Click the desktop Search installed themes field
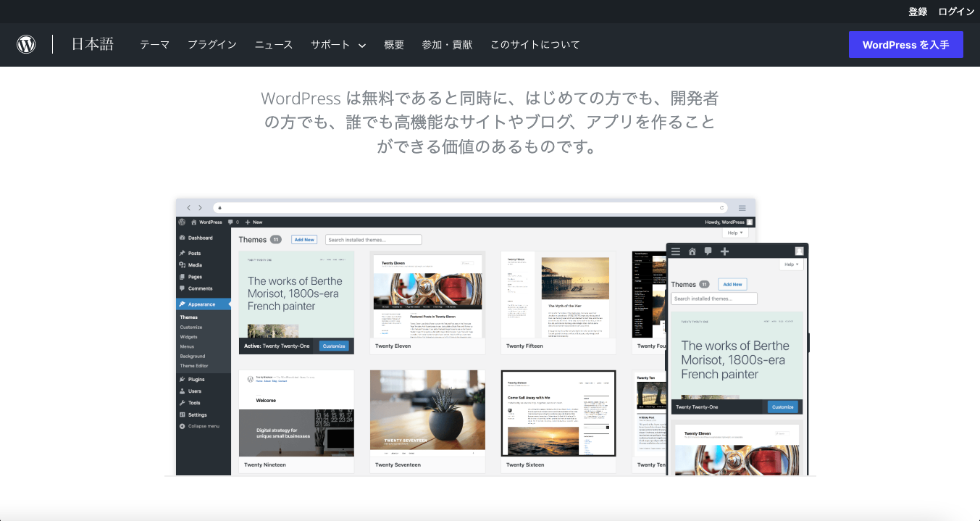980x521 pixels. (374, 240)
